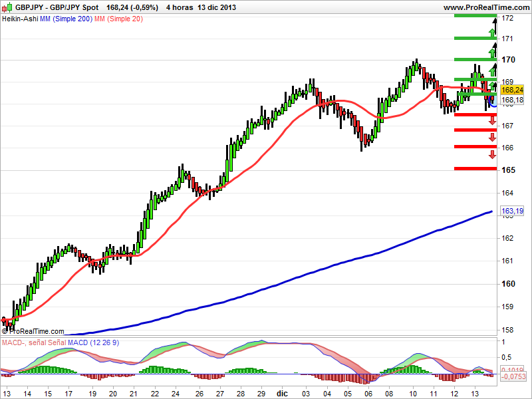Click the red MM (Simple 20) legend
The width and height of the screenshot is (532, 399).
(118, 19)
